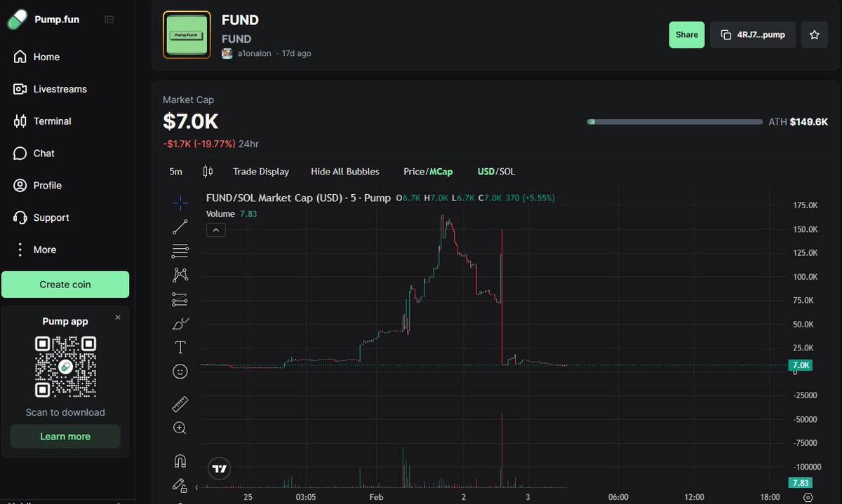Click the green Create coin button
This screenshot has height=504, width=842.
click(65, 285)
